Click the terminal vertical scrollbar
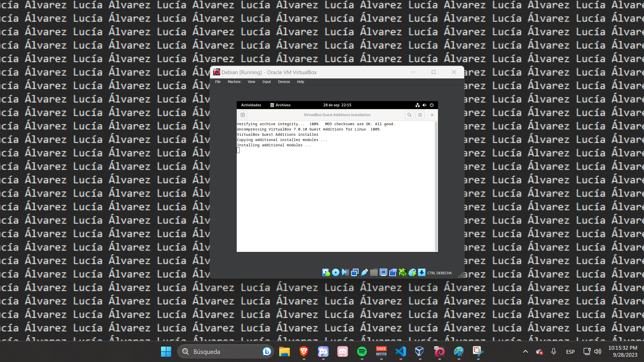The height and width of the screenshot is (362, 644). pyautogui.click(x=436, y=186)
